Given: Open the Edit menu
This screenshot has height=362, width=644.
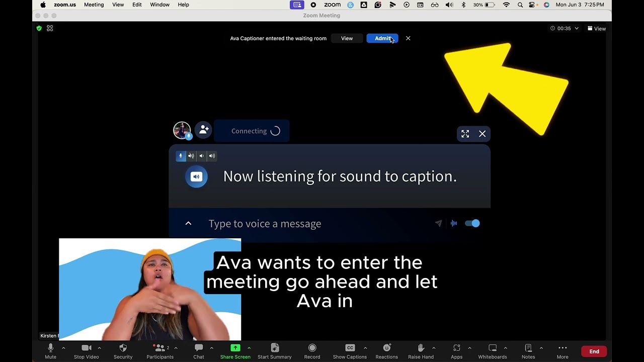Looking at the screenshot, I should (137, 5).
